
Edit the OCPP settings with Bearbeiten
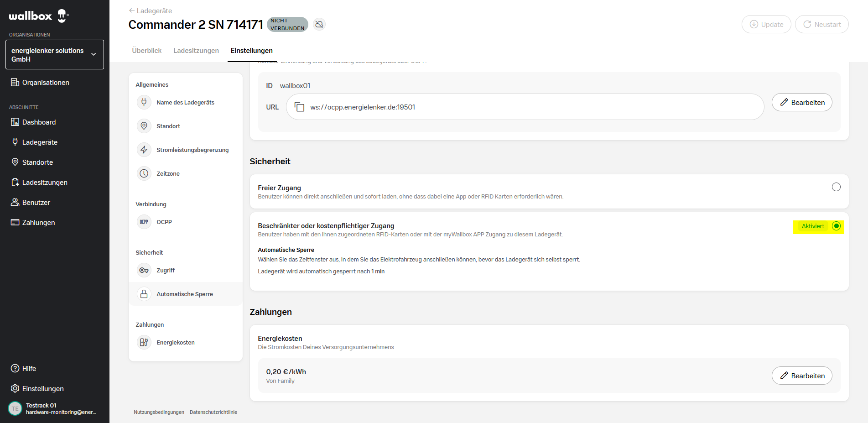tap(802, 102)
